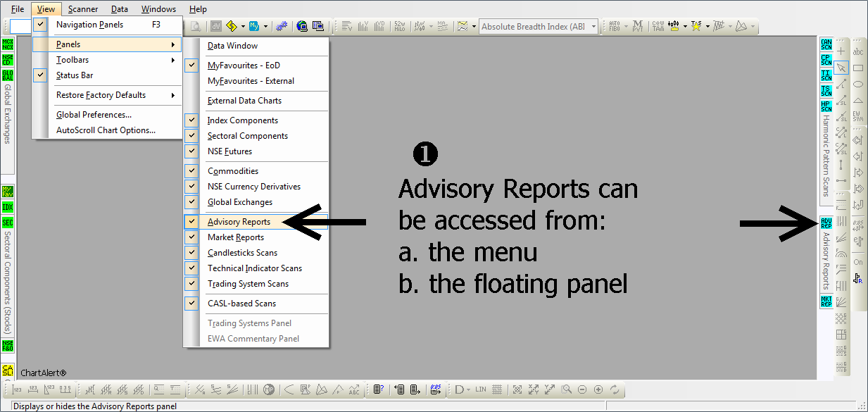Screen dimensions: 868x412
Task: Click the zoom-in plus icon
Action: click(x=598, y=389)
